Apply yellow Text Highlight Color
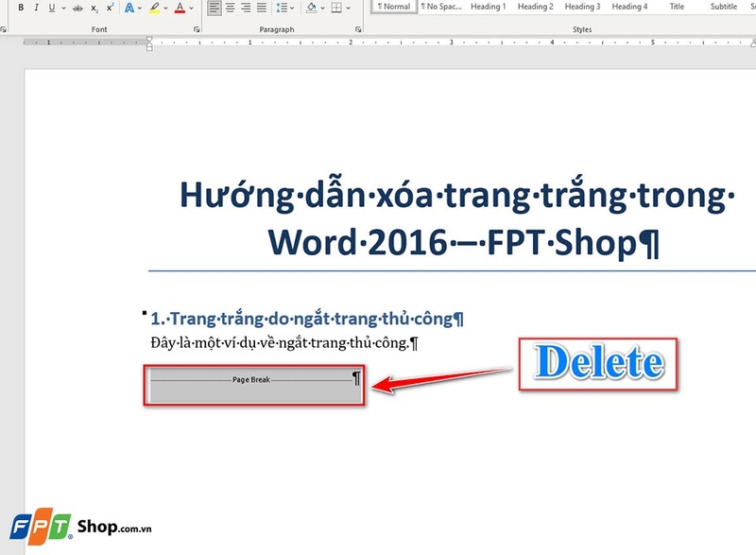The width and height of the screenshot is (756, 555). tap(154, 8)
